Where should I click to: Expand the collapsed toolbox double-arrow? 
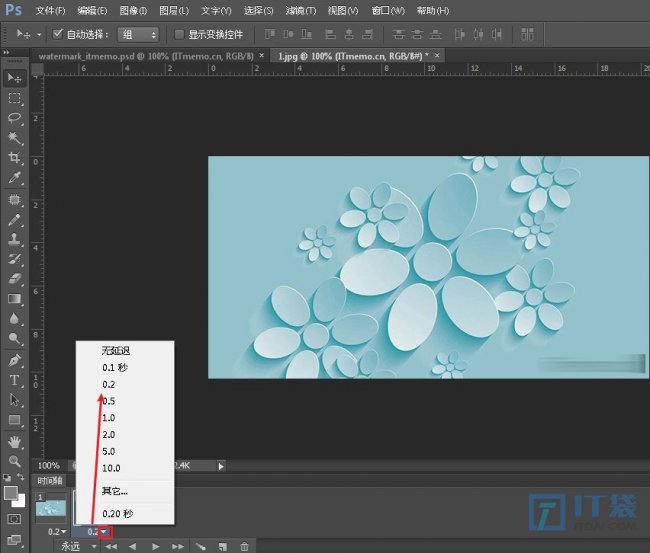point(6,52)
